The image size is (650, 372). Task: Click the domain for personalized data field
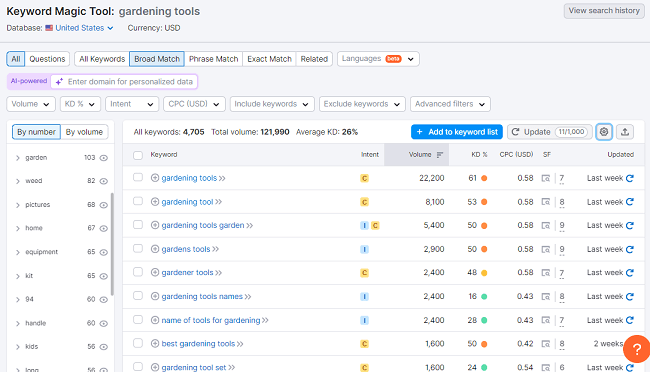coord(124,82)
